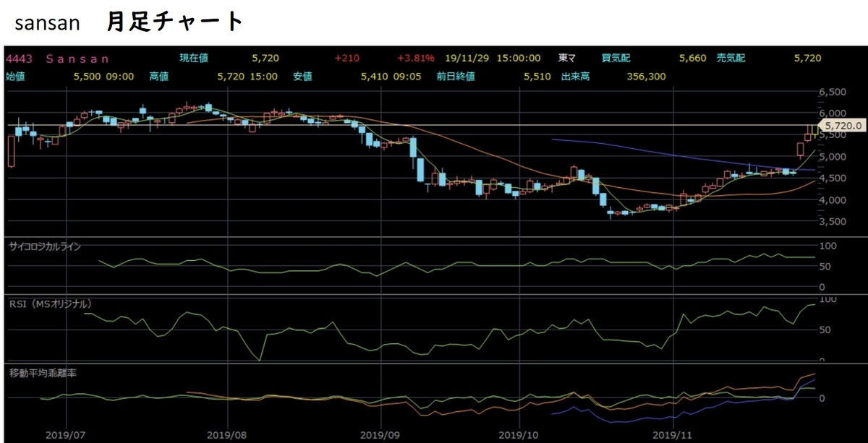Select the current price 5,720 beside 現在値
This screenshot has height=443, width=868.
[265, 59]
